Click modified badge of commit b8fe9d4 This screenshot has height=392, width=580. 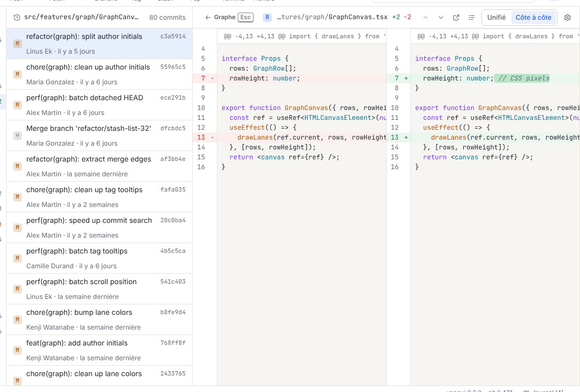tap(17, 320)
